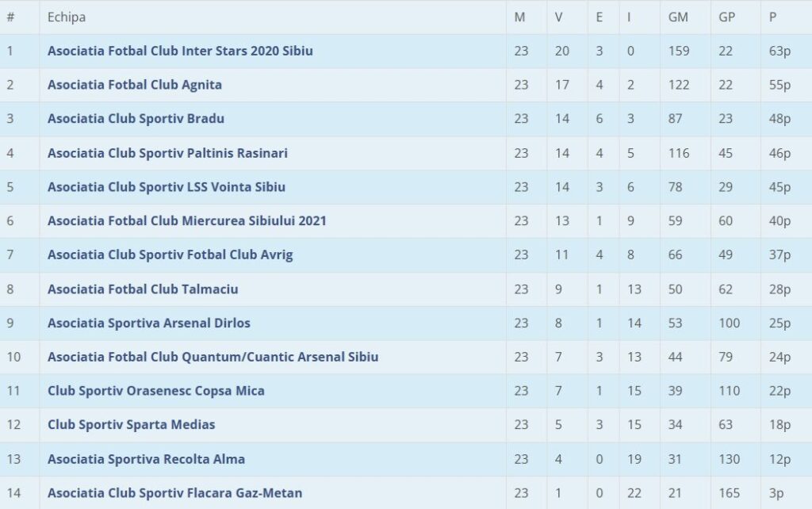Open Asociatia Fotbal Club Inter Stars 2020 Sibiu link

180,51
